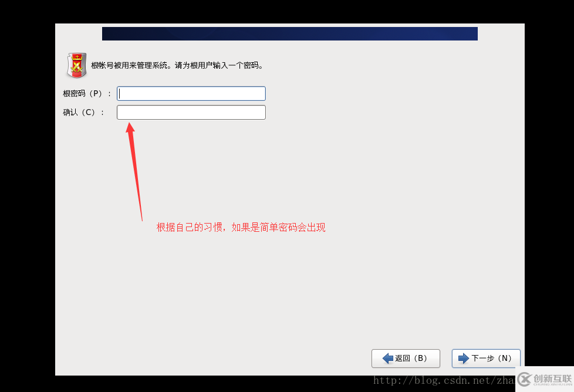
Task: Click the root account shield icon
Action: click(76, 65)
